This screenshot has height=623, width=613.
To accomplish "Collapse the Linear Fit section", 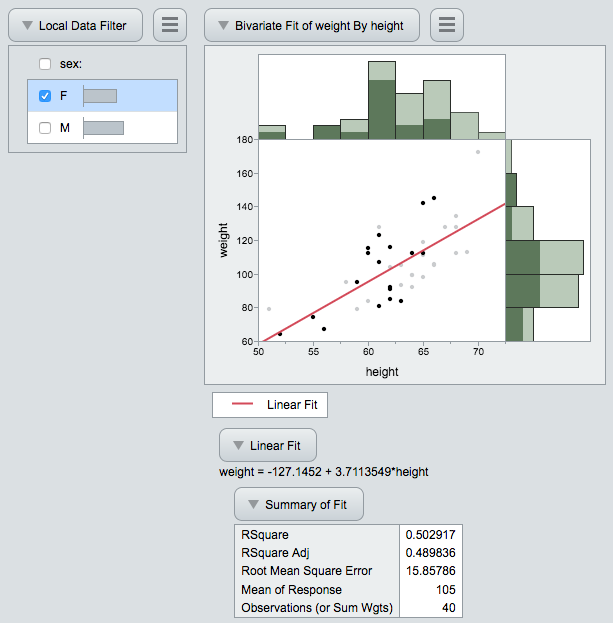I will (x=237, y=444).
